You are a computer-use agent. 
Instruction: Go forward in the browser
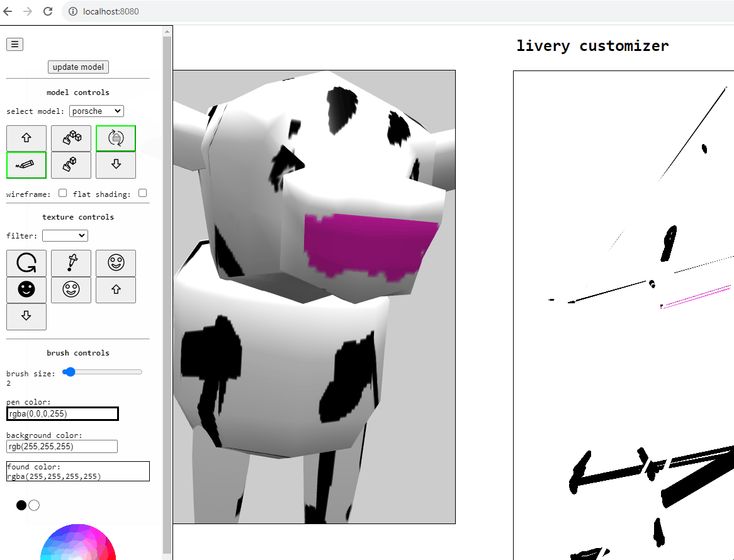[28, 11]
